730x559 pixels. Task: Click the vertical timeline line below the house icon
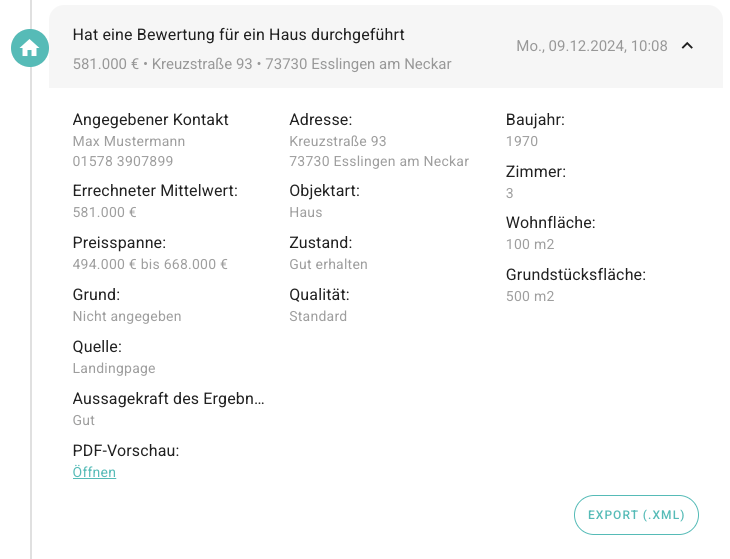(31, 312)
